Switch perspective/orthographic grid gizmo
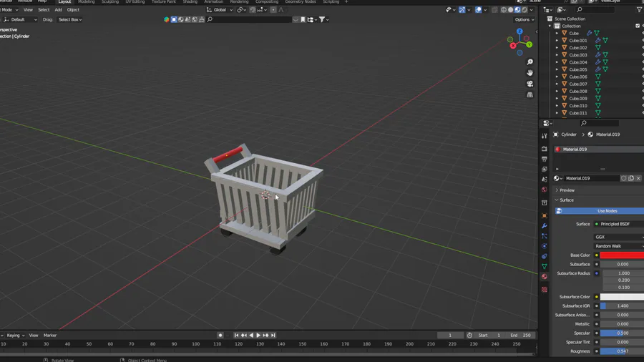The image size is (644, 362). 530,95
